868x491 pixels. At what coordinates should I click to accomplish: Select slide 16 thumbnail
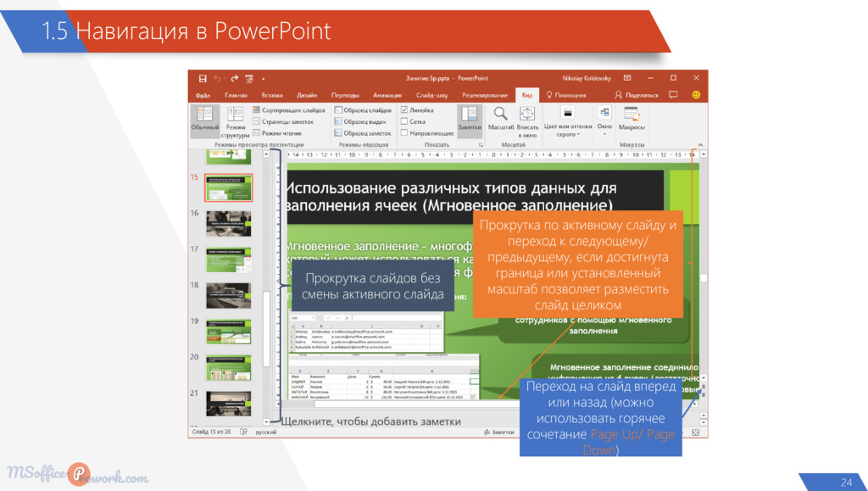pyautogui.click(x=228, y=223)
